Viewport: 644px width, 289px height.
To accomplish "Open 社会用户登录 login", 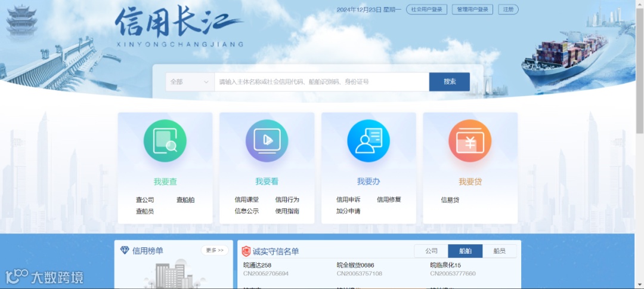I will tap(427, 10).
